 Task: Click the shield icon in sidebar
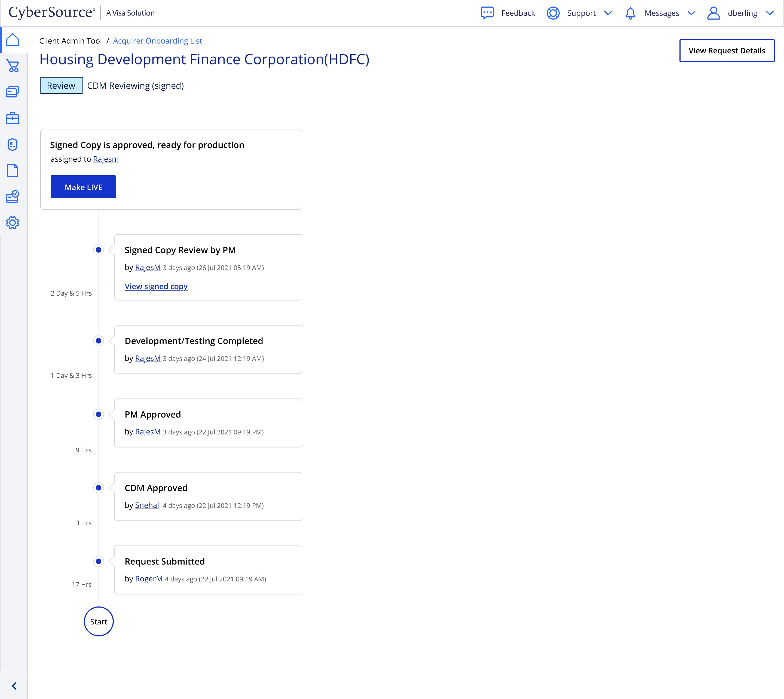coord(13,145)
